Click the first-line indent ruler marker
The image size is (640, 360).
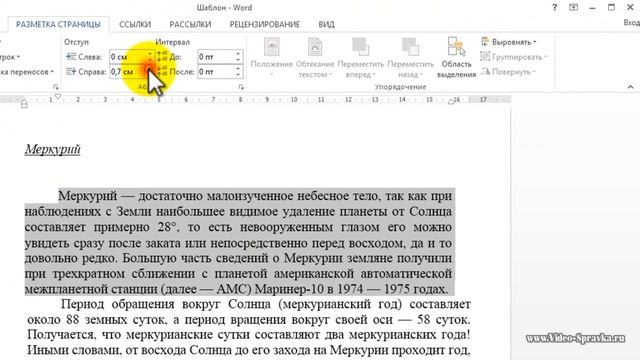58,96
